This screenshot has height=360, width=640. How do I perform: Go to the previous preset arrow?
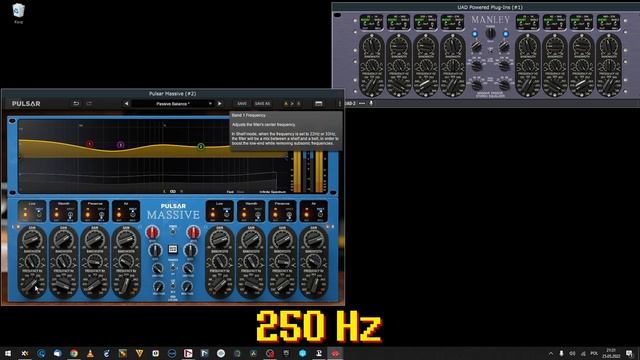tap(126, 104)
